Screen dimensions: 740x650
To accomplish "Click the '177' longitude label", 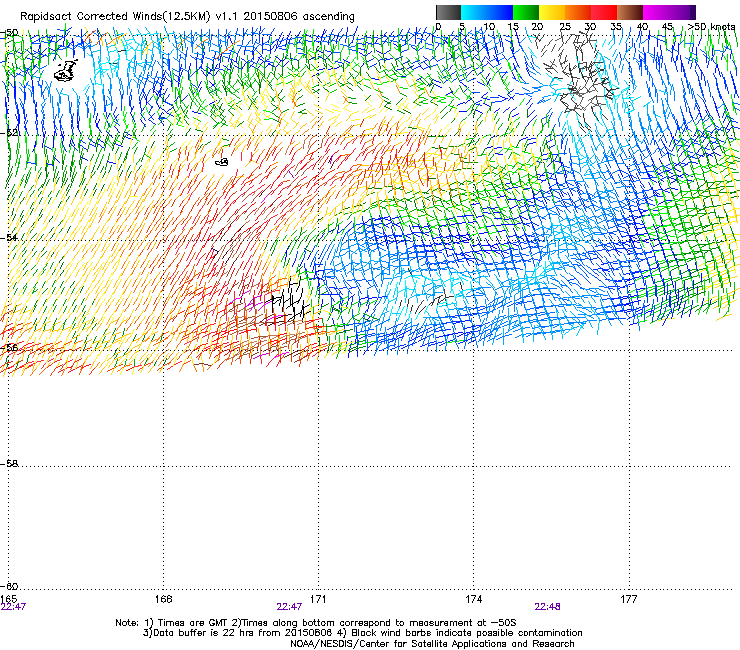I will 629,599.
